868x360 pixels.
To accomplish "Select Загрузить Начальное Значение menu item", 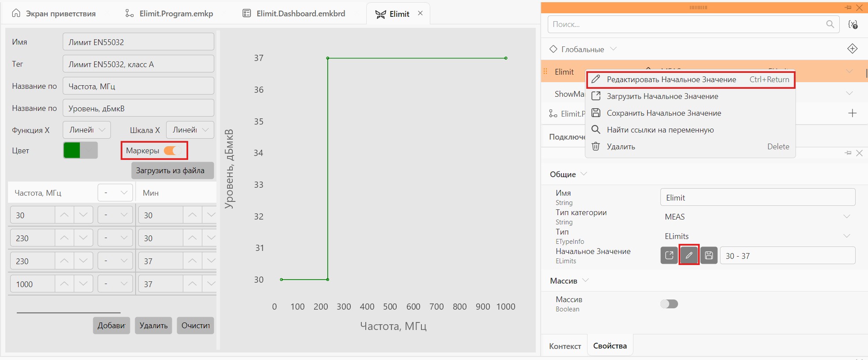I will 690,96.
